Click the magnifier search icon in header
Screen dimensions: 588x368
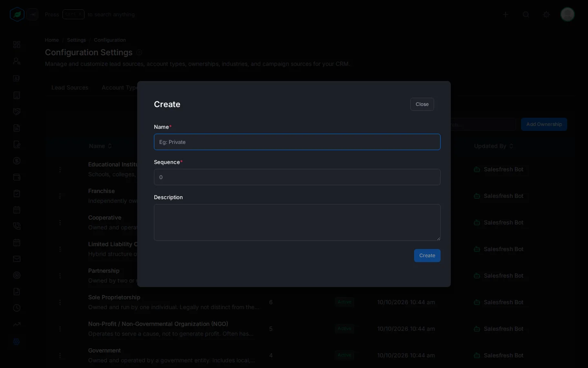pos(526,15)
